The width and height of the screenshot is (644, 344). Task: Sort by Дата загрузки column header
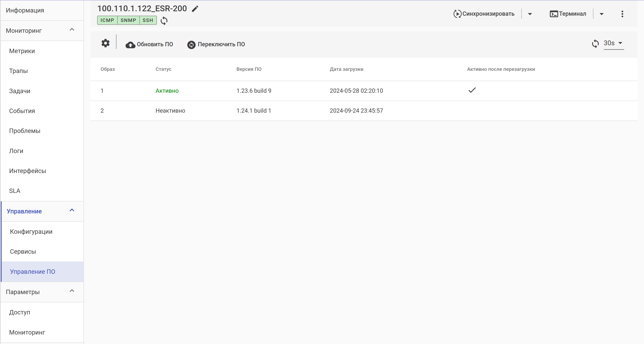click(346, 69)
